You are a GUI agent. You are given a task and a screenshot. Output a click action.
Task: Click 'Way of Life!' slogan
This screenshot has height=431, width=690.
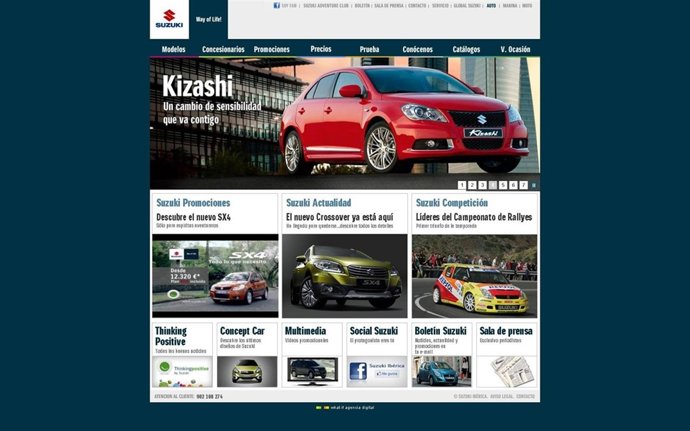[x=209, y=19]
